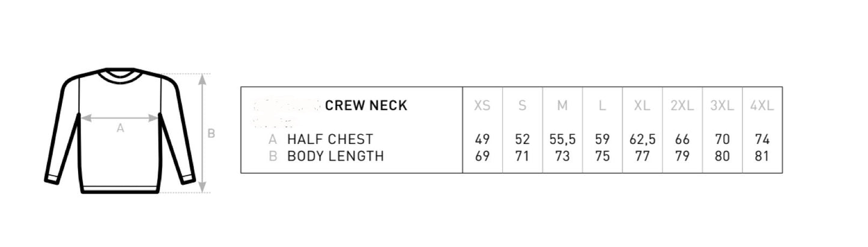The height and width of the screenshot is (247, 868).
Task: Select the CREW NECK table heading
Action: point(366,106)
